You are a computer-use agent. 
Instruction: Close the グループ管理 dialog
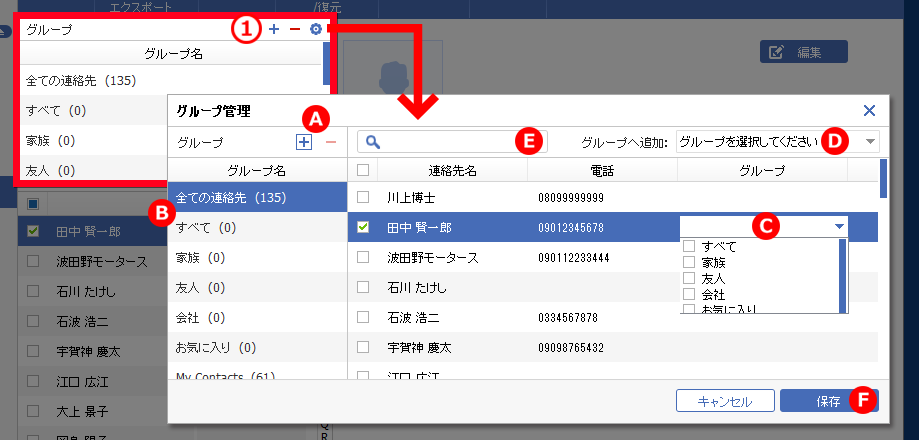pyautogui.click(x=869, y=110)
